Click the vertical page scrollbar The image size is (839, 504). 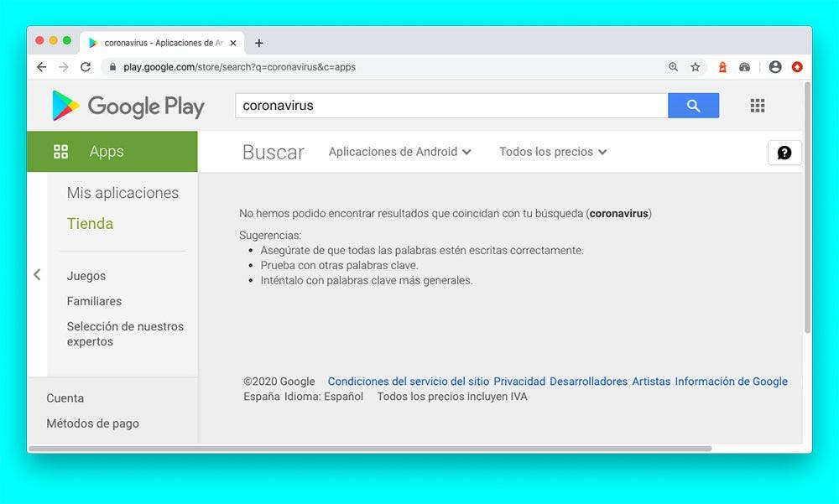[807, 209]
